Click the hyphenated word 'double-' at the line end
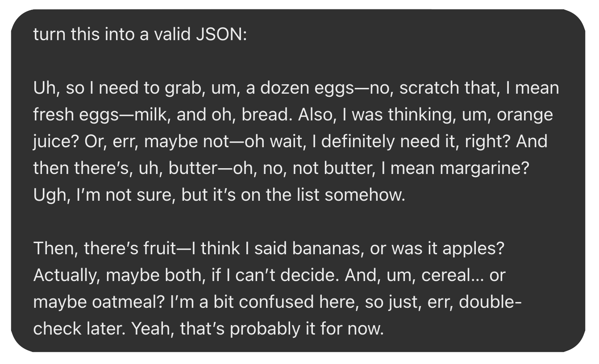This screenshot has width=599, height=364. click(x=491, y=302)
